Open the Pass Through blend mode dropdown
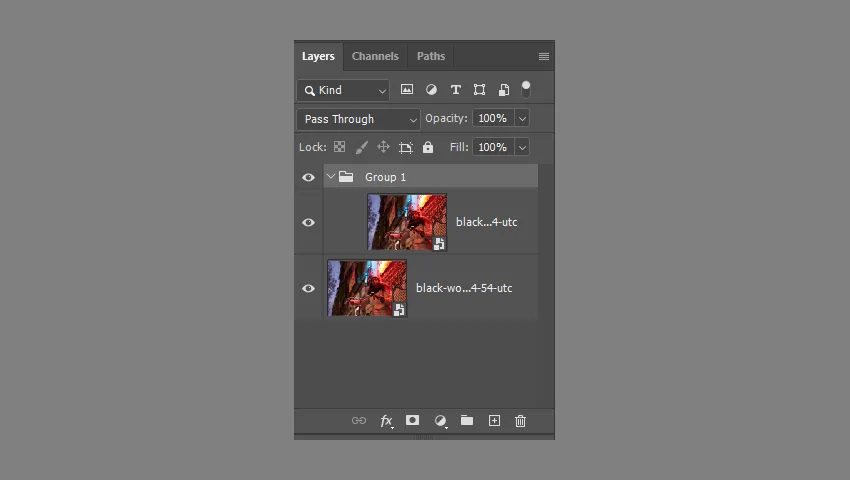 tap(358, 119)
